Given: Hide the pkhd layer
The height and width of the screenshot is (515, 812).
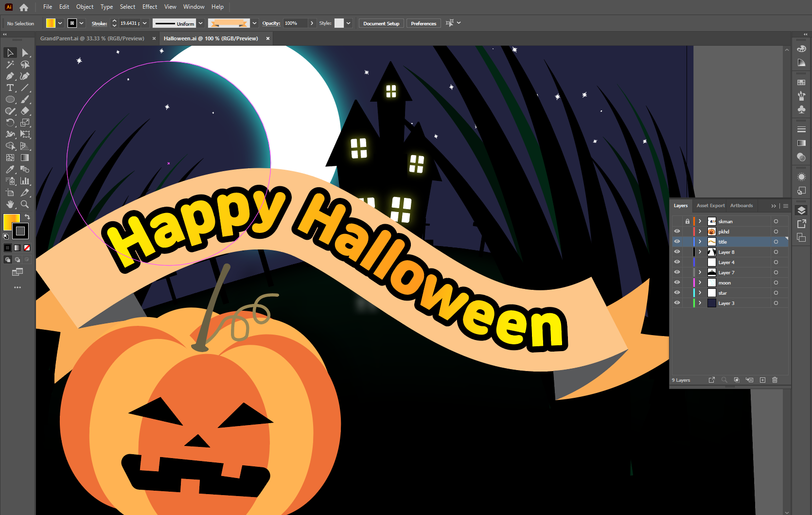Looking at the screenshot, I should pos(677,231).
